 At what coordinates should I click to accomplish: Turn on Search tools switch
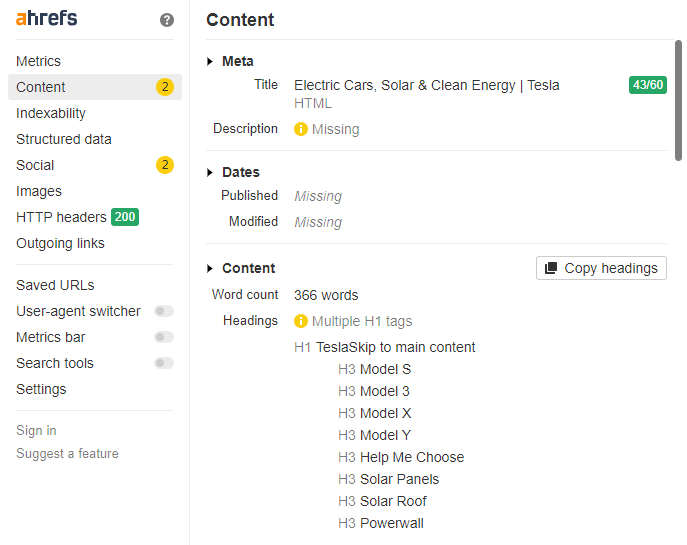pyautogui.click(x=164, y=363)
